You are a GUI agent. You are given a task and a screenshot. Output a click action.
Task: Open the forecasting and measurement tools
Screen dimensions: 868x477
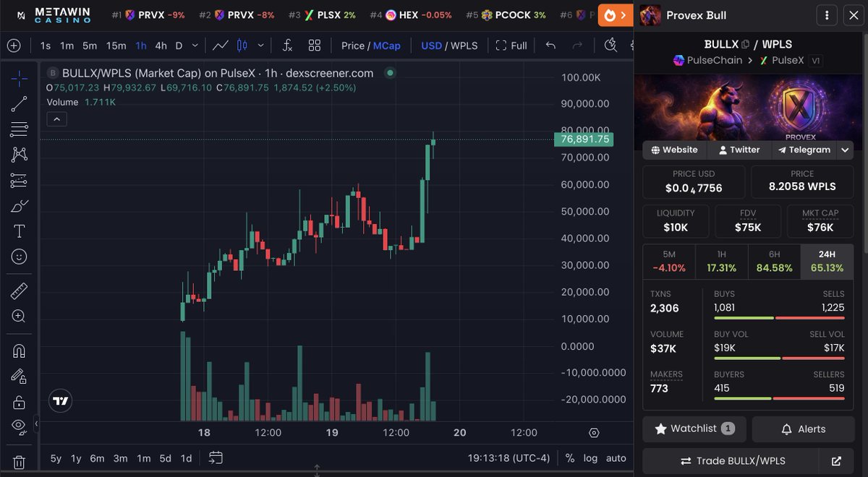[x=20, y=181]
